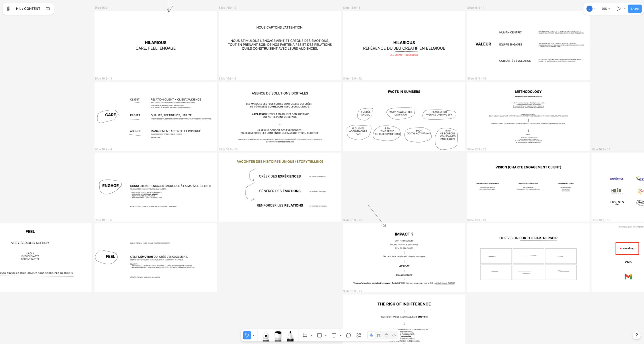Viewport: 644px width, 344px height.
Task: Select the Text tool
Action: pos(334,335)
